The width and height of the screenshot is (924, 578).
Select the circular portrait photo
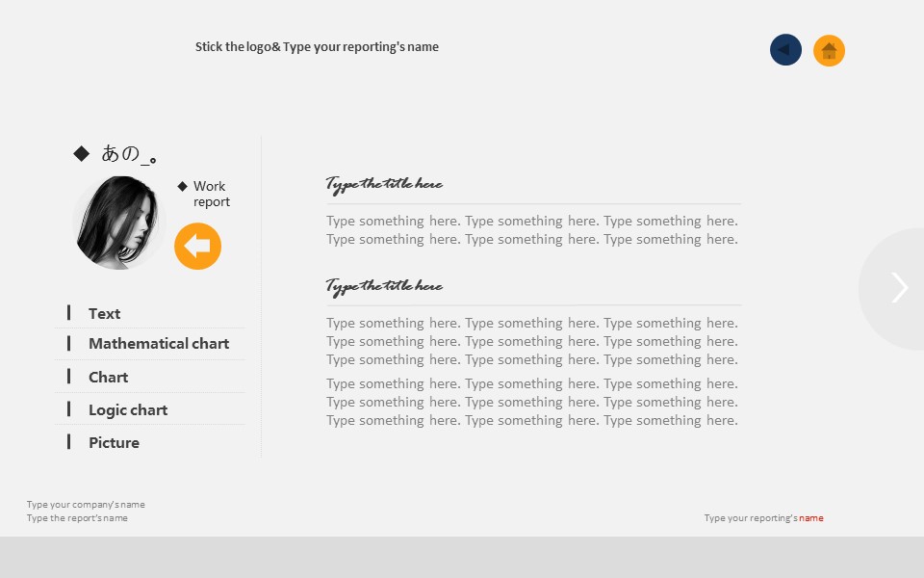(x=119, y=223)
